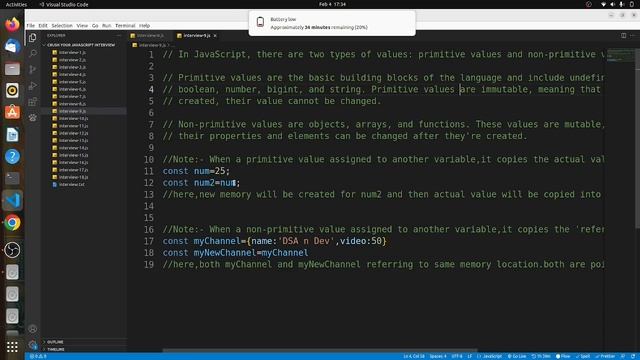Screen dimensions: 640x360
Task: Open the Search view in activity bar
Action: 33,53
